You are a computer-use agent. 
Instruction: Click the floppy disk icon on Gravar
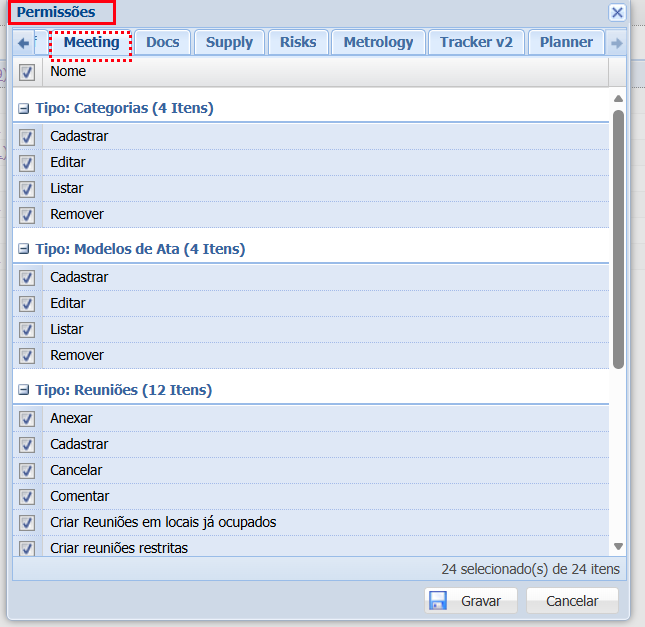tap(437, 600)
